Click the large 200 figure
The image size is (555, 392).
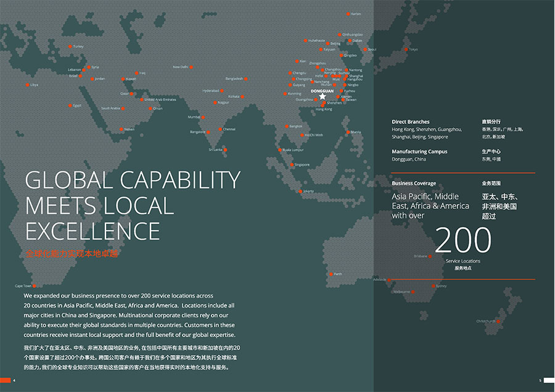point(463,240)
